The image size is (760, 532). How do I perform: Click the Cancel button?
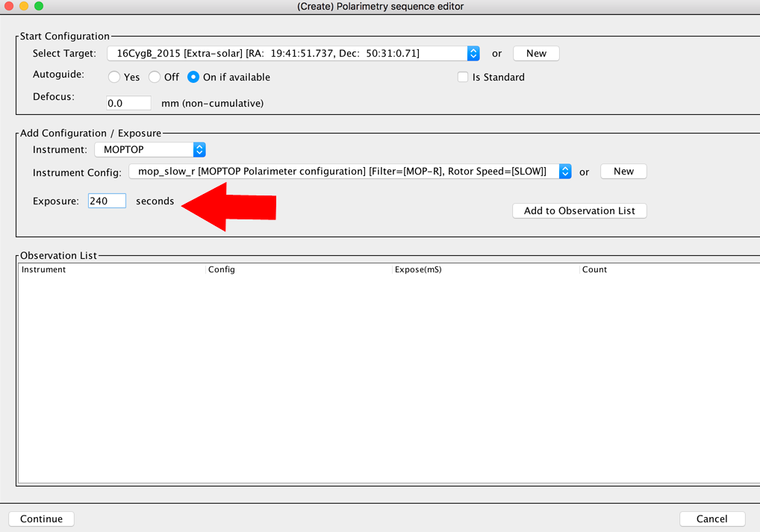click(x=712, y=519)
